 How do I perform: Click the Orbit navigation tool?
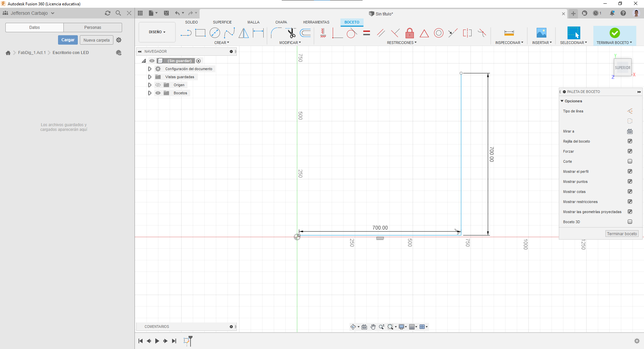pos(353,327)
